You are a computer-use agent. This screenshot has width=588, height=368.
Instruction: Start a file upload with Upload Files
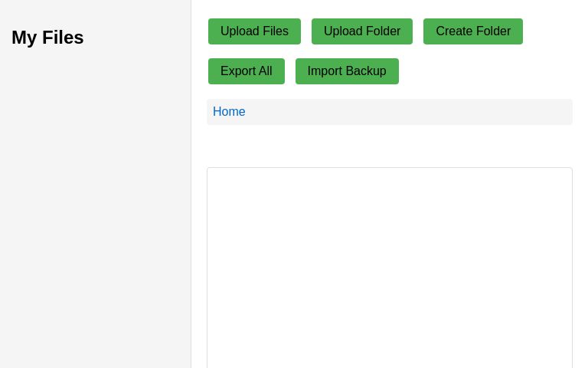point(254,31)
